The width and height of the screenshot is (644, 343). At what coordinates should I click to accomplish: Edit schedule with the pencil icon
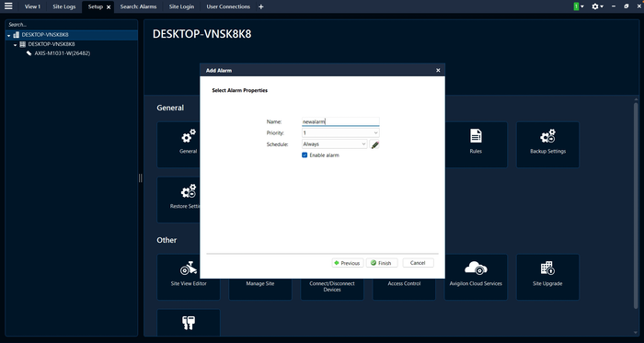pos(374,144)
